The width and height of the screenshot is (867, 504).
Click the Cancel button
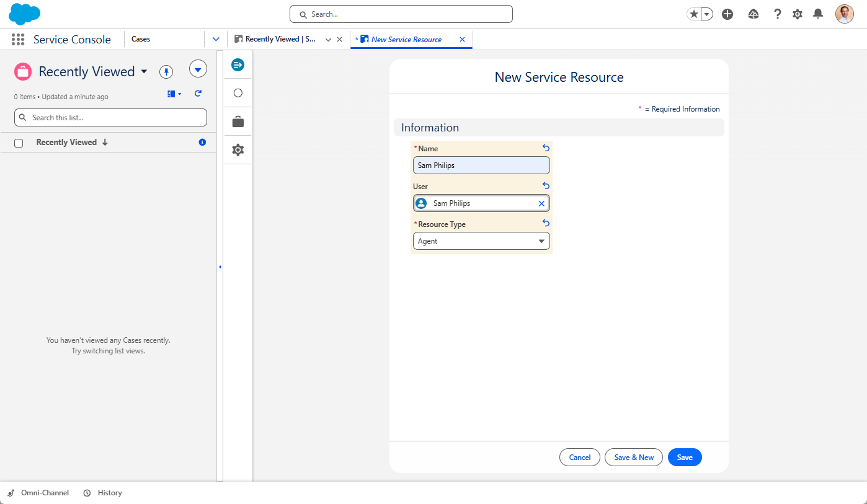click(579, 458)
